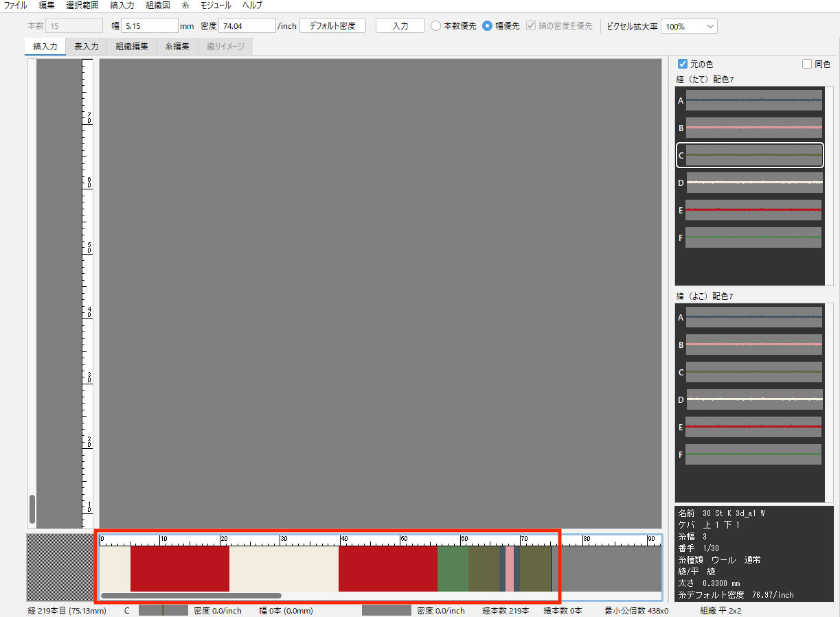Viewport: 840px width, 617px height.
Task: Choose the 幅優先 radio option
Action: [487, 26]
